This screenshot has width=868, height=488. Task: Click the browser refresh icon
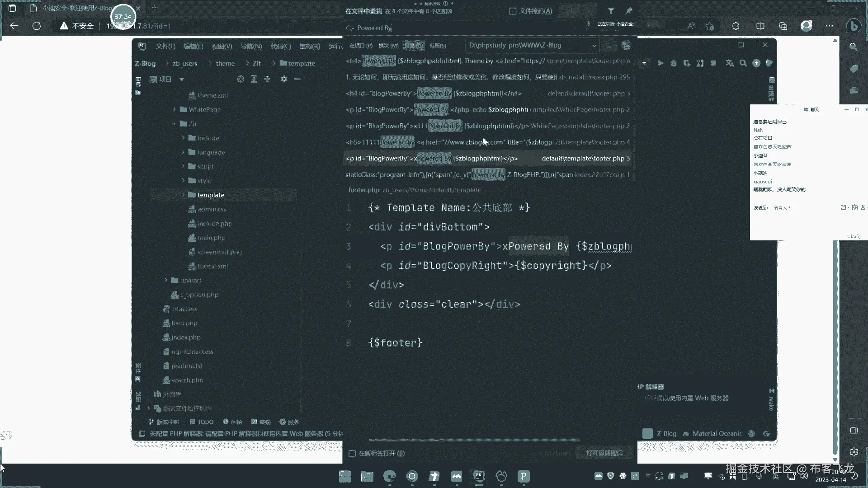coord(37,26)
